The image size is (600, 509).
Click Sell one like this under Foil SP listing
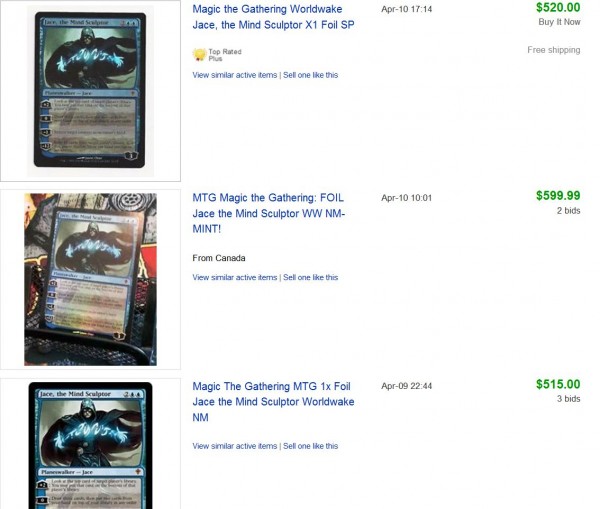pyautogui.click(x=310, y=75)
